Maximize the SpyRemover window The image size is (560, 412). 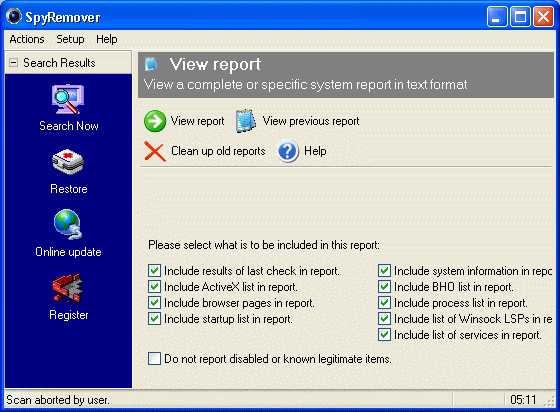(x=520, y=16)
